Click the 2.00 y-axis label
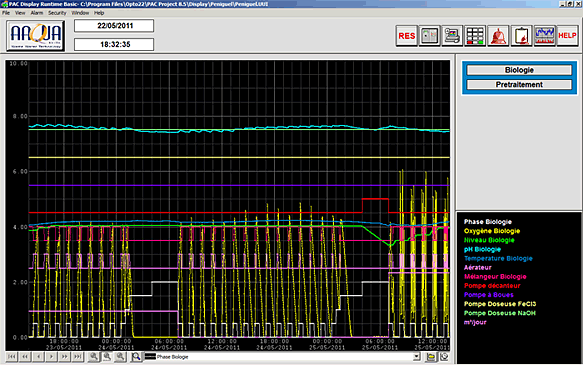Screen dimensions: 583x365 [x=20, y=282]
